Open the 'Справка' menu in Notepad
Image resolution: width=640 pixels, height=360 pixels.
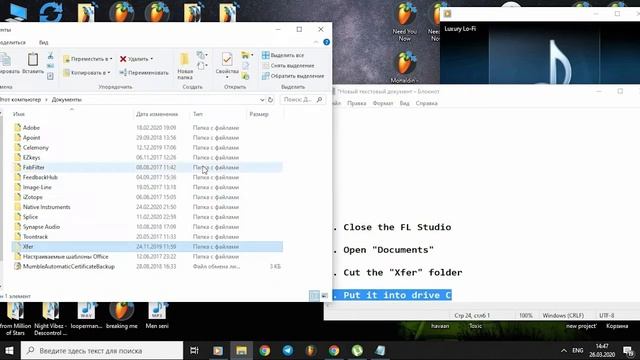427,103
